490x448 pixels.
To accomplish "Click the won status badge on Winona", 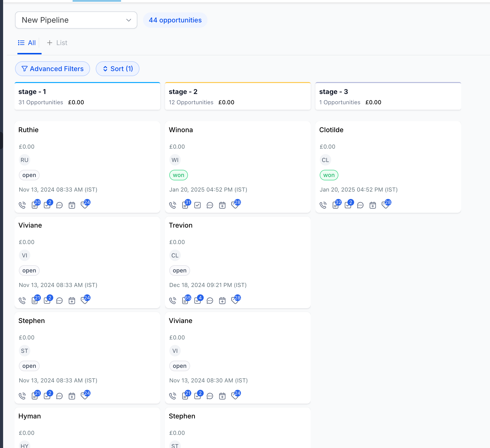I will point(178,175).
